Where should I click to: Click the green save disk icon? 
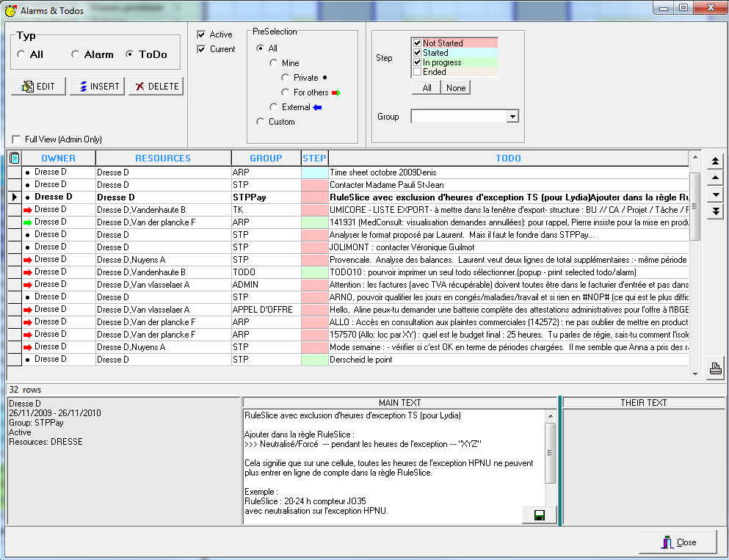coord(540,515)
